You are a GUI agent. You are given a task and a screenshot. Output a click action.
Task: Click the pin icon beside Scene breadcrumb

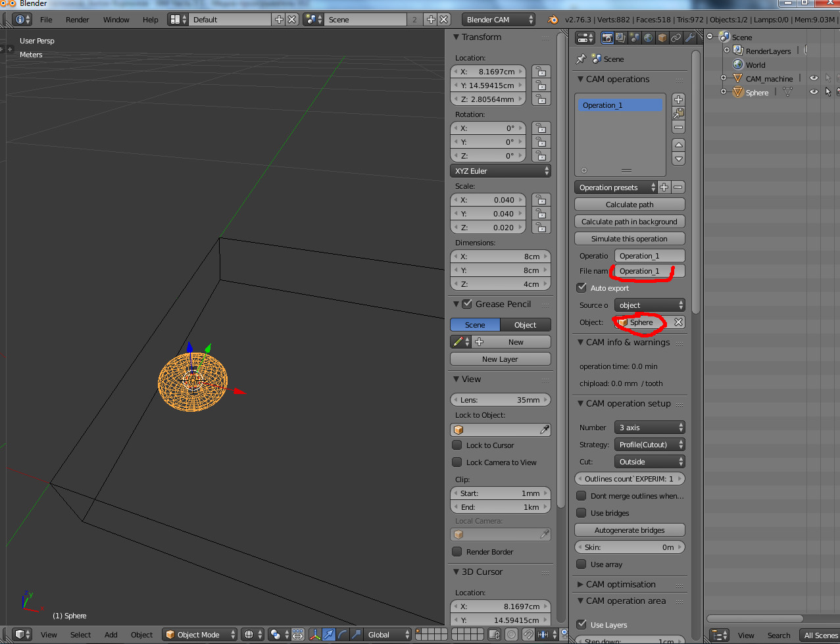click(x=581, y=59)
